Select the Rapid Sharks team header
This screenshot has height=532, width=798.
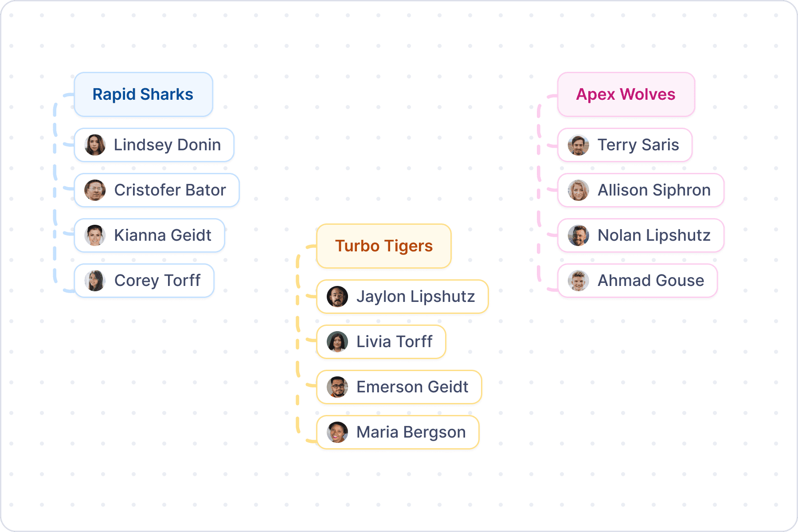click(x=144, y=94)
